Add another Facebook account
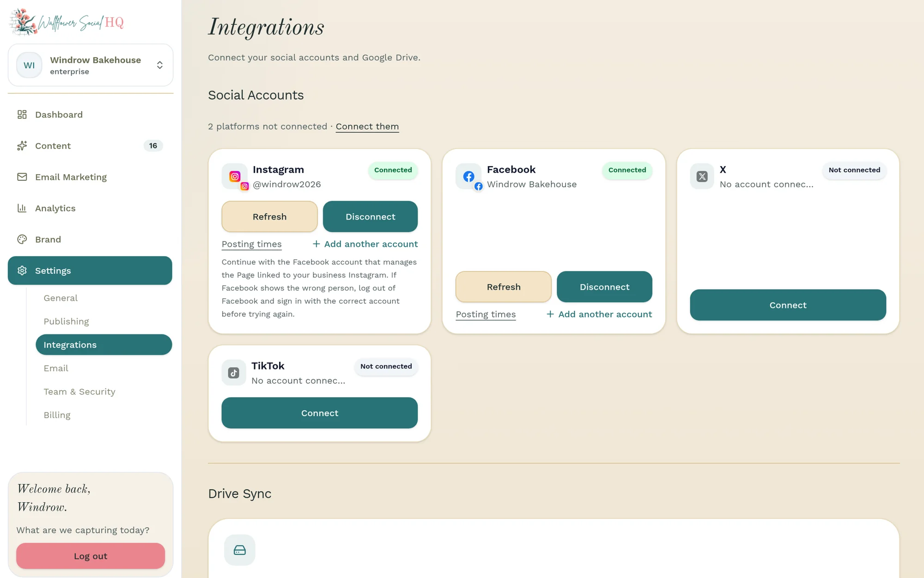Screen dimensions: 924x578 click(x=599, y=314)
